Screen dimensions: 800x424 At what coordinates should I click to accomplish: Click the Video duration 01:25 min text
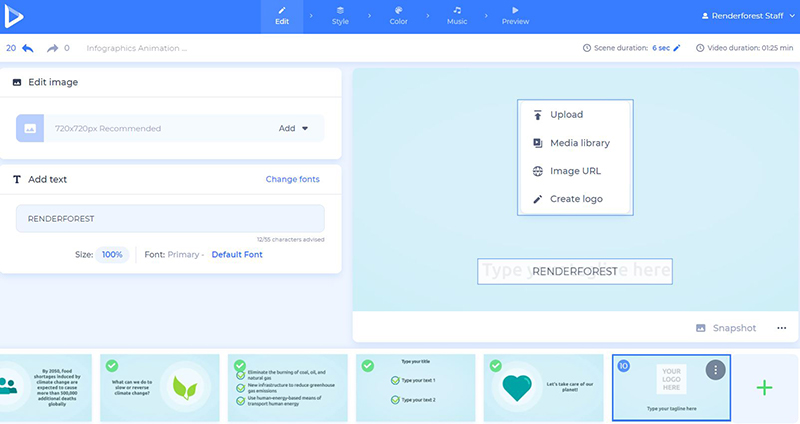(750, 48)
